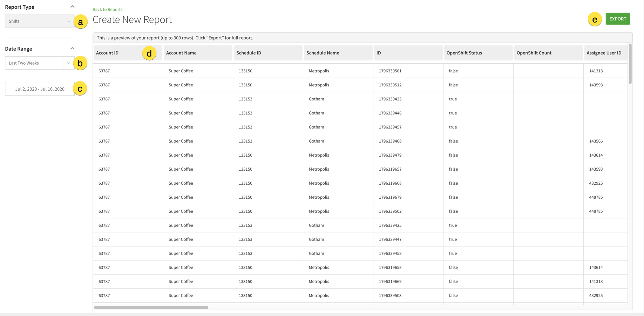Screen dimensions: 644x316
Task: Open the Last Two Weeks dropdown
Action: tap(69, 63)
